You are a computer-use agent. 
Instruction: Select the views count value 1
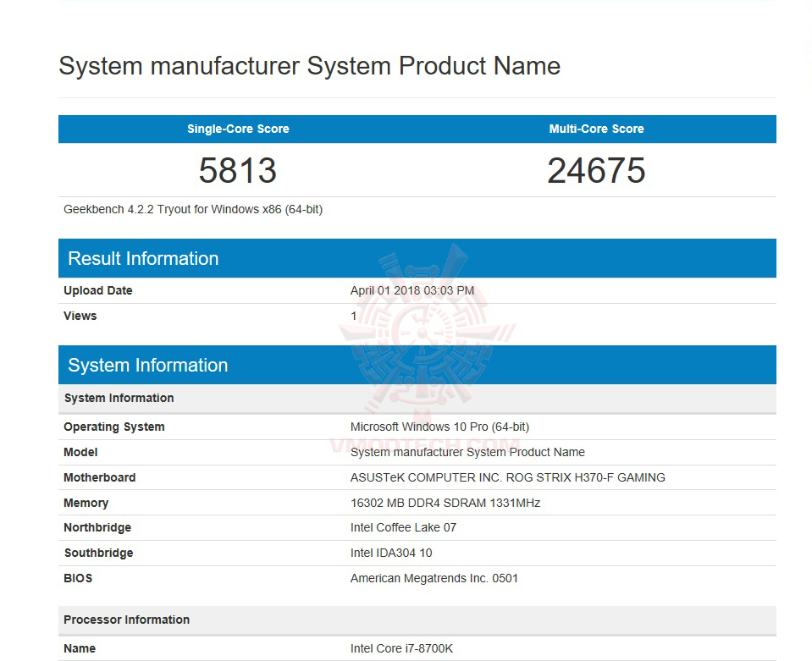pos(354,316)
